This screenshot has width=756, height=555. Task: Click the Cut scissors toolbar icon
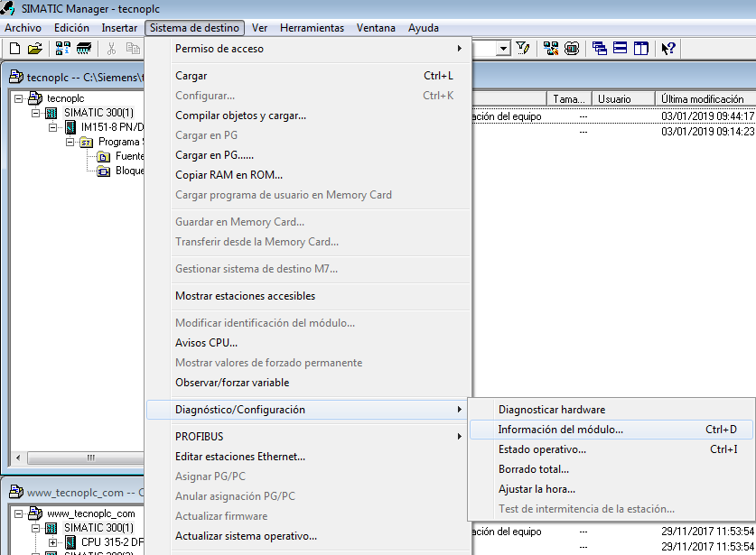click(x=111, y=48)
